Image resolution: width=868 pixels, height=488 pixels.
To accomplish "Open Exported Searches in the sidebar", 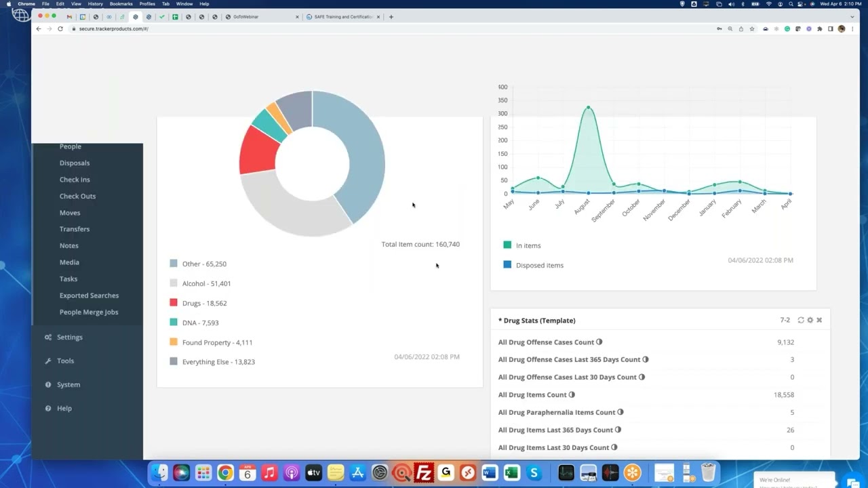I will (89, 296).
